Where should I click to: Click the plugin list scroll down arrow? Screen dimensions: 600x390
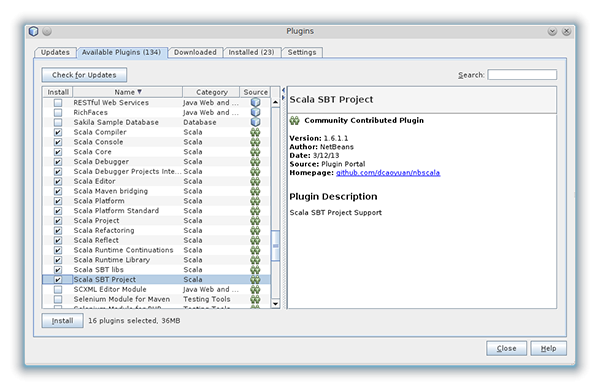[275, 304]
